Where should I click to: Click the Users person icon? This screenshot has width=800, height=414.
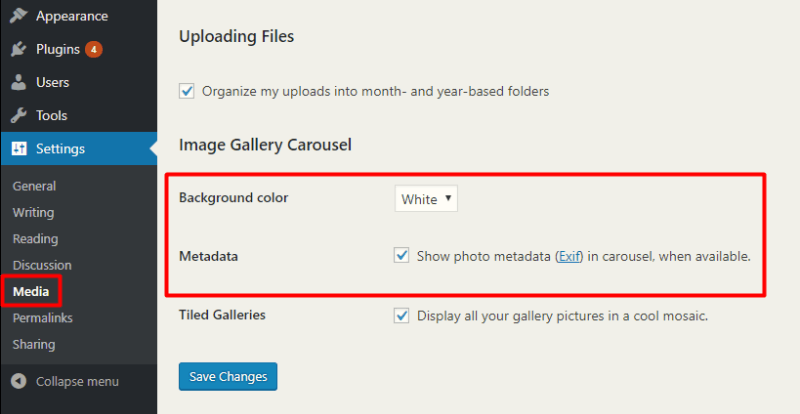tap(19, 82)
